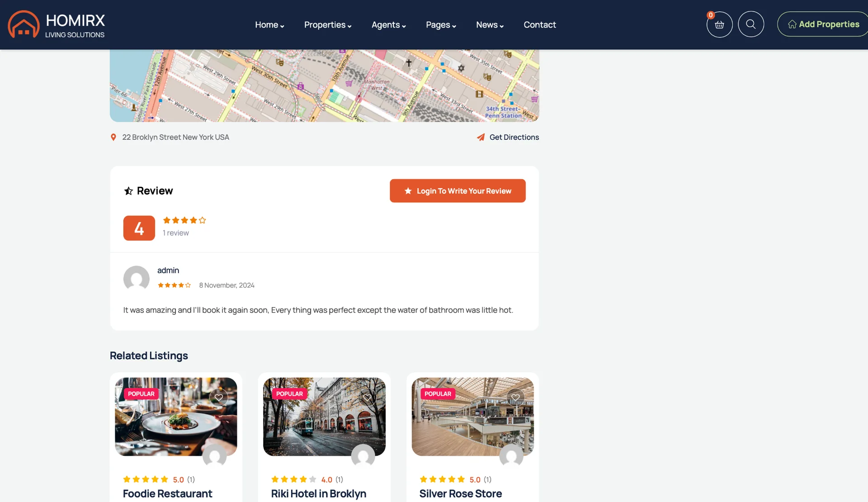This screenshot has width=868, height=502.
Task: Toggle favorite heart on Foodie Restaurant
Action: [x=219, y=398]
